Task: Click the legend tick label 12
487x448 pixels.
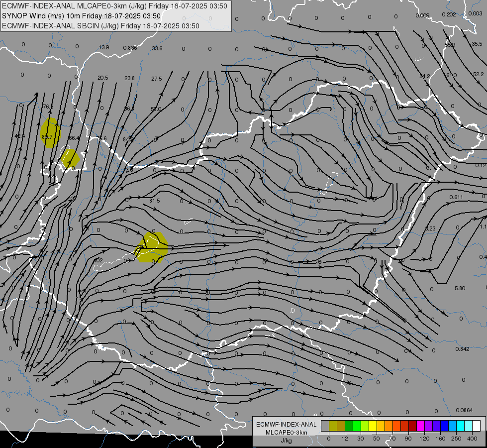Action: click(344, 439)
